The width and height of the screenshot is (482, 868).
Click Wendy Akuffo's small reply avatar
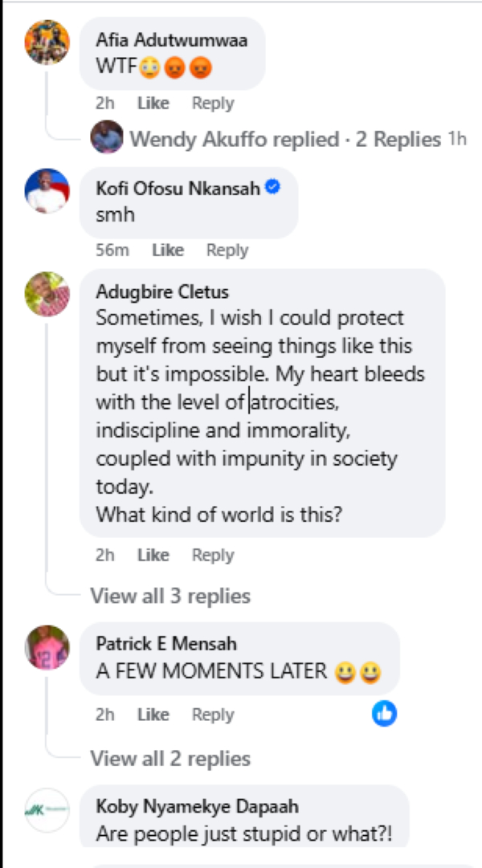pos(107,139)
